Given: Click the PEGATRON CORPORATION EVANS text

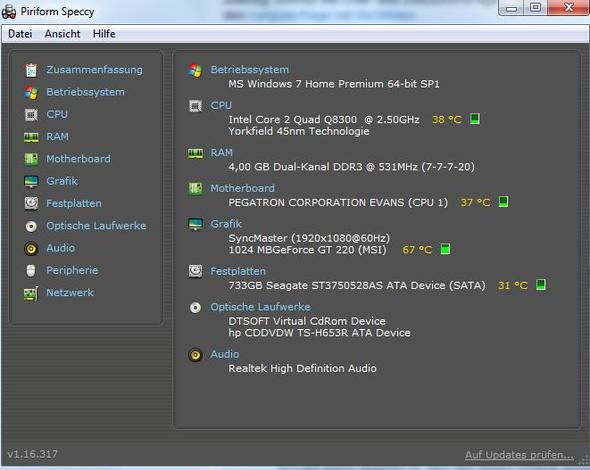Looking at the screenshot, I should click(338, 202).
